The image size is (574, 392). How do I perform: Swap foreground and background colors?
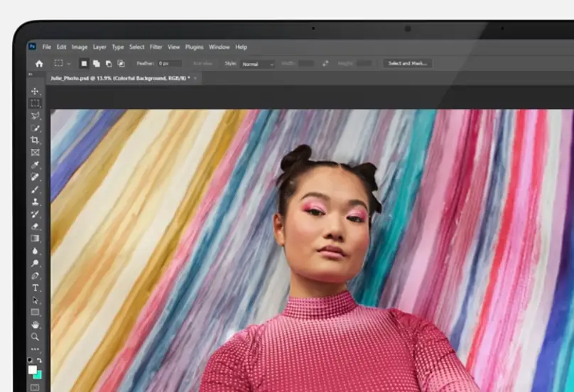[39, 361]
